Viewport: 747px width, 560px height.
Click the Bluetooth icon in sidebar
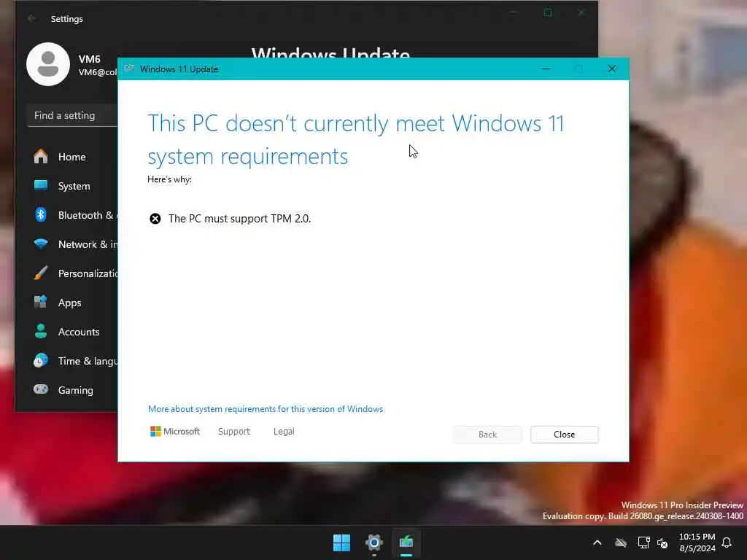coord(41,215)
